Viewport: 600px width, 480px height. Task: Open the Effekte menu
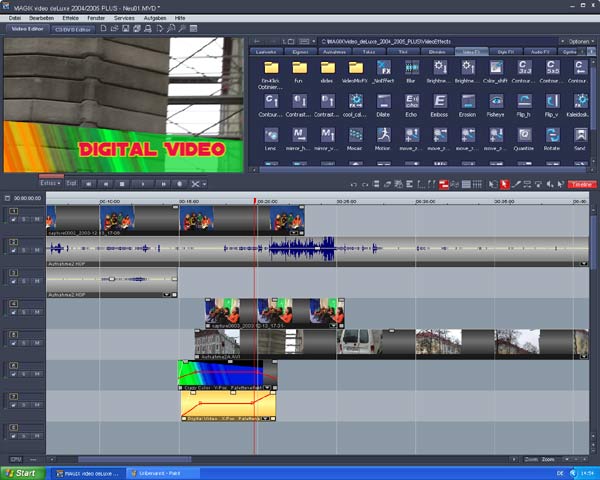[x=70, y=18]
